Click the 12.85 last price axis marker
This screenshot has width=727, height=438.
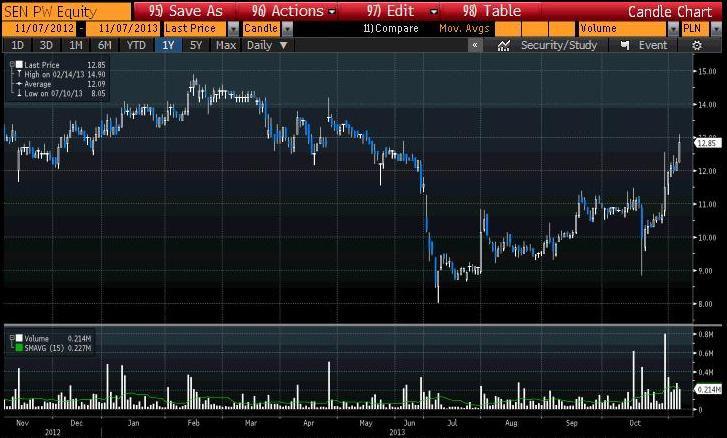[708, 144]
